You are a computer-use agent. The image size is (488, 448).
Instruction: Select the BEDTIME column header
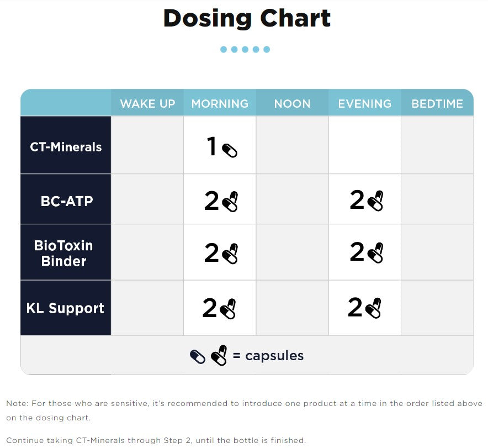tap(437, 104)
